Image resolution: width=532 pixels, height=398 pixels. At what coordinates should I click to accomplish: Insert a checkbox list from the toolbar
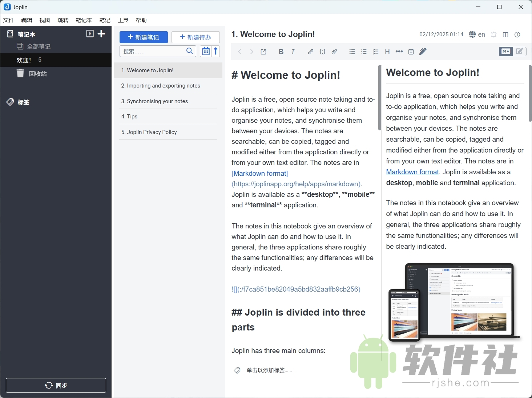[x=375, y=52]
